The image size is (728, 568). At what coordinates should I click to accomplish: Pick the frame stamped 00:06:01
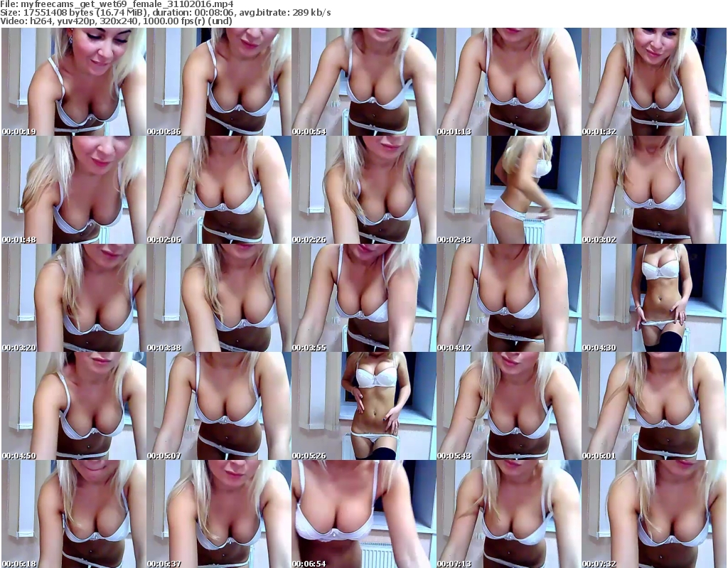(654, 406)
